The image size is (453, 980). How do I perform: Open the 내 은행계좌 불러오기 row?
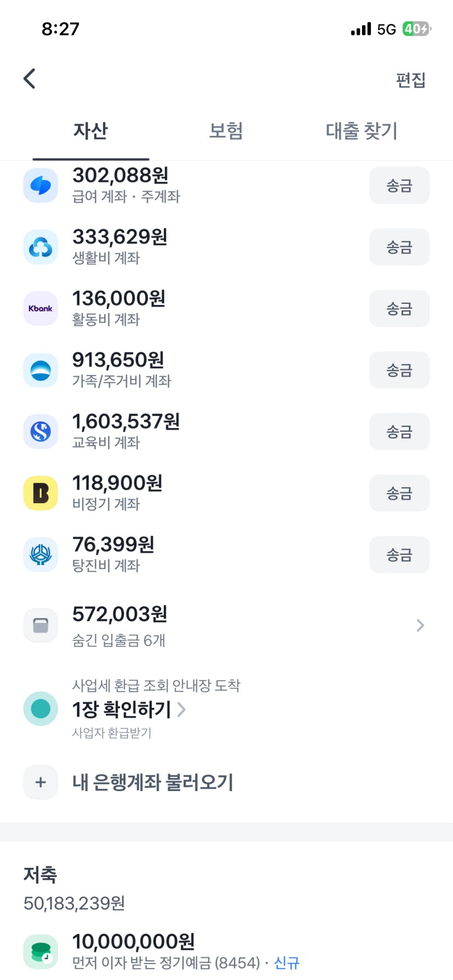pos(153,782)
